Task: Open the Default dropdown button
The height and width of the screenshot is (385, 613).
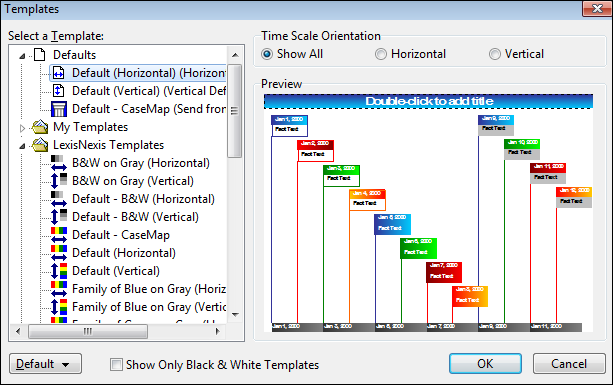Action: (x=45, y=364)
